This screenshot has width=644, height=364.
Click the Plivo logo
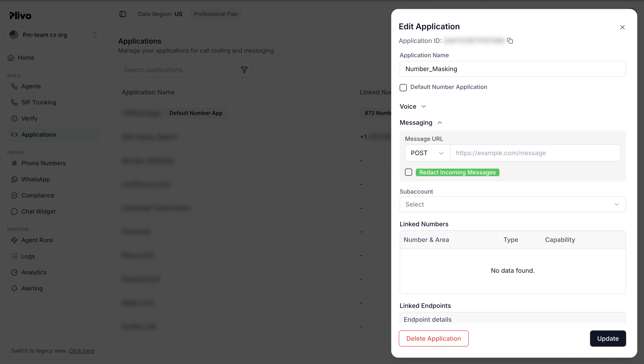(x=20, y=15)
